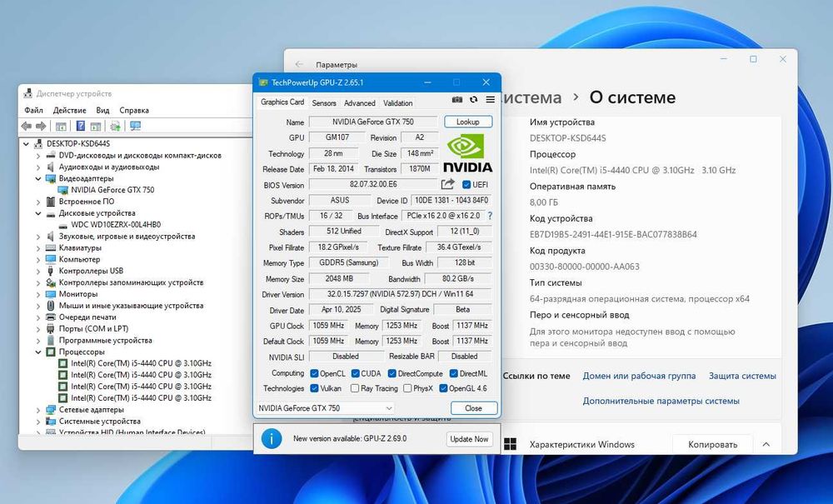
Task: Click the green-arrow driver update toolbar icon
Action: coord(115,126)
